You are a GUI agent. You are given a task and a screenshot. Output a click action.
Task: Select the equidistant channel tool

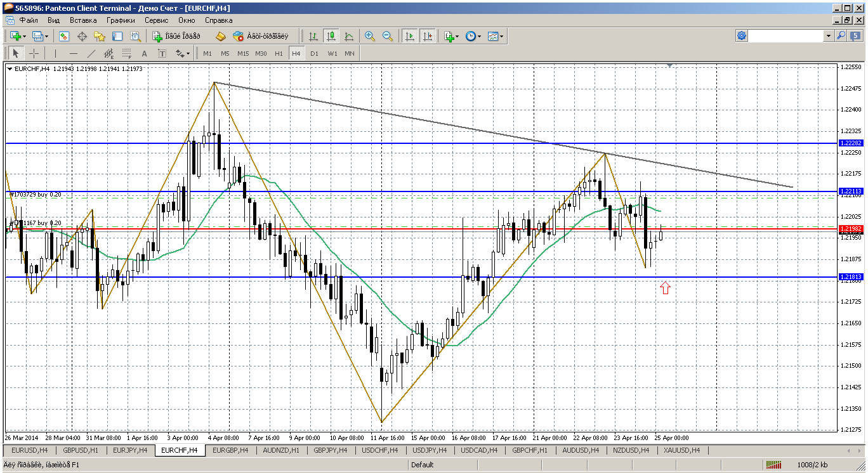[x=109, y=53]
